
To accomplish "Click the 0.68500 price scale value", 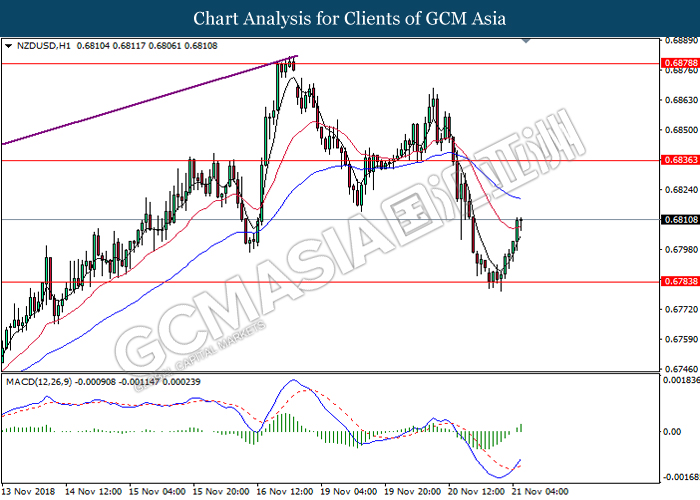I will tap(681, 130).
